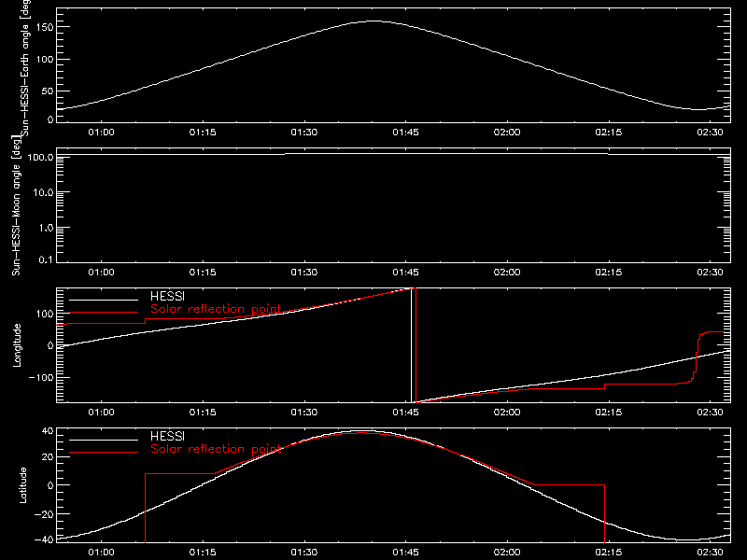Click 01:30 time label of Latitude plot
Screen dimensions: 747x560
[304, 553]
